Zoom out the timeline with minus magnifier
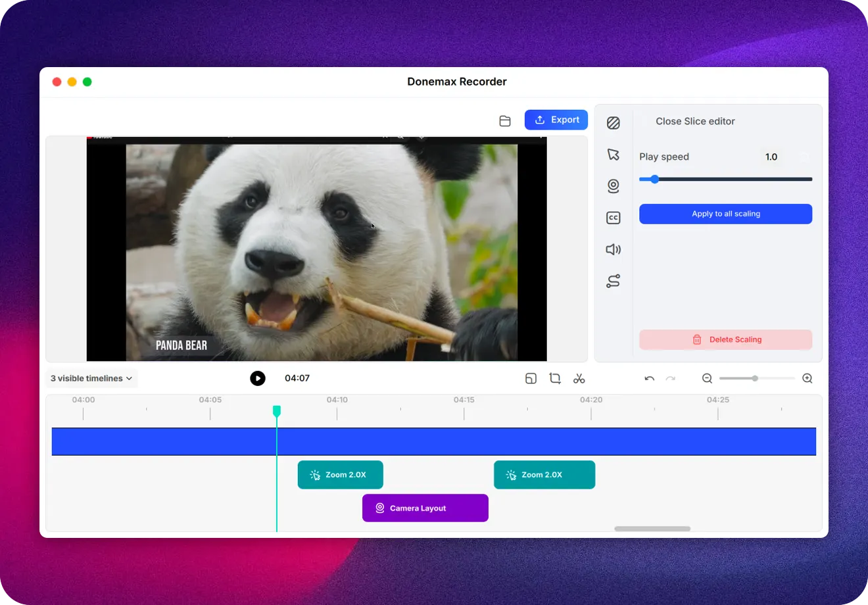 [708, 378]
